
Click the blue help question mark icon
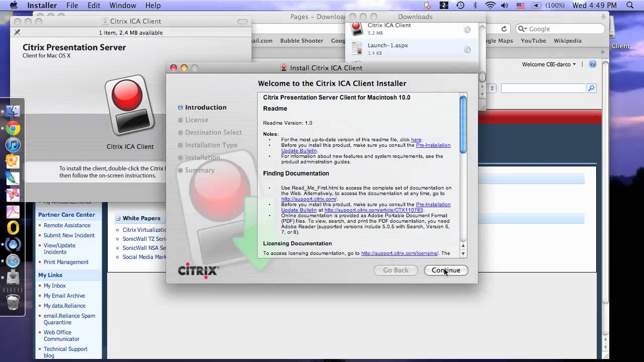point(593,64)
